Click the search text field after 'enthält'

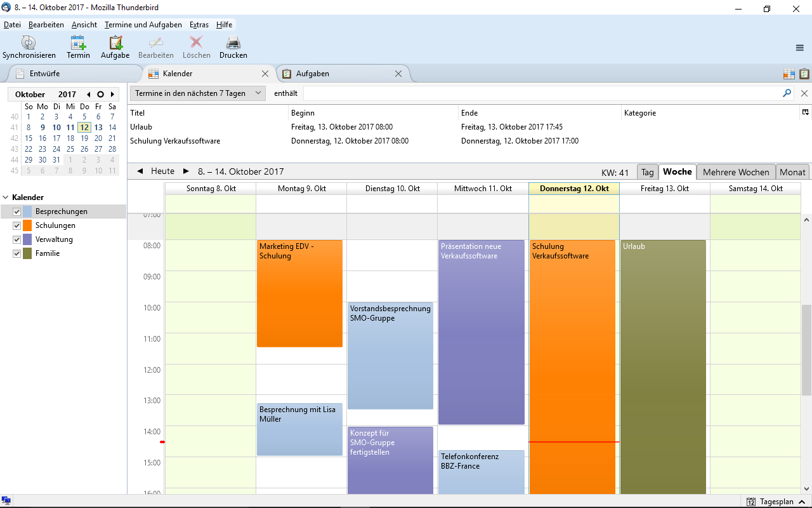[x=542, y=93]
